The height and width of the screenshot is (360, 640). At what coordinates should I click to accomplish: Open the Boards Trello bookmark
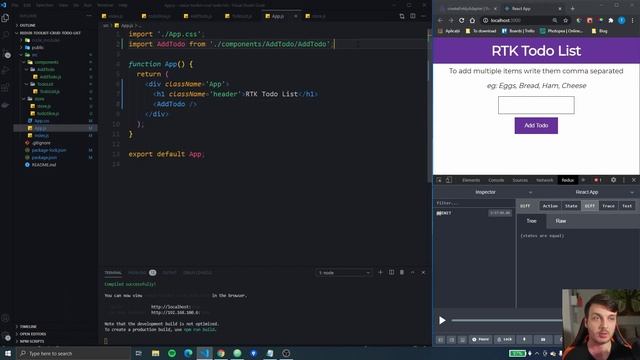click(x=518, y=31)
